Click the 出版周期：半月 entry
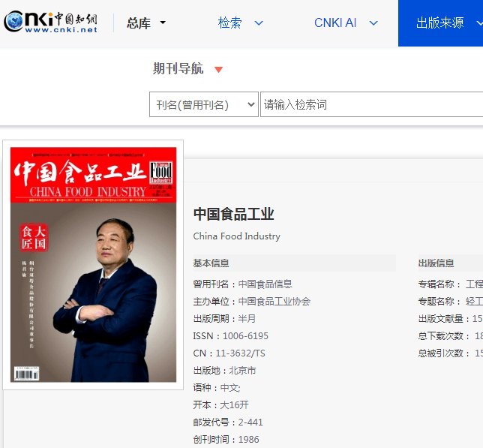 224,319
